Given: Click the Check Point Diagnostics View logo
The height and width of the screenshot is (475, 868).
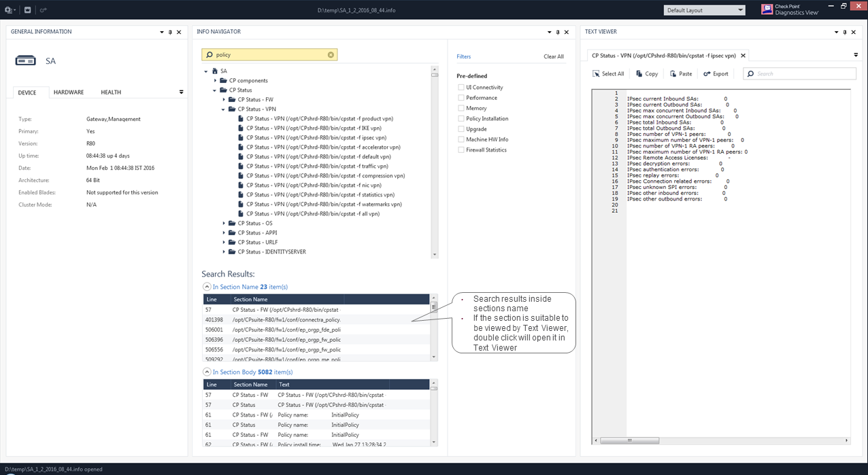Looking at the screenshot, I should (789, 10).
